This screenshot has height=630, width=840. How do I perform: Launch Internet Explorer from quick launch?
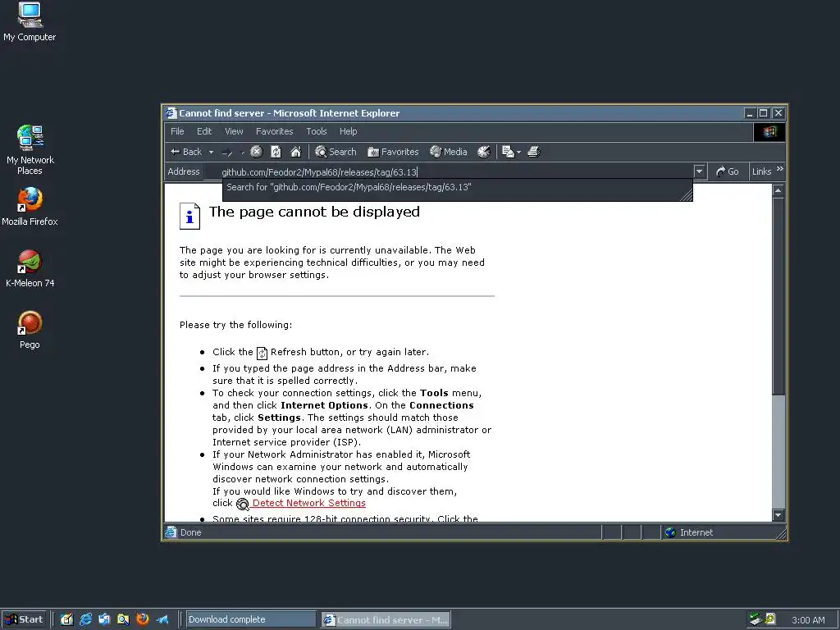(85, 620)
